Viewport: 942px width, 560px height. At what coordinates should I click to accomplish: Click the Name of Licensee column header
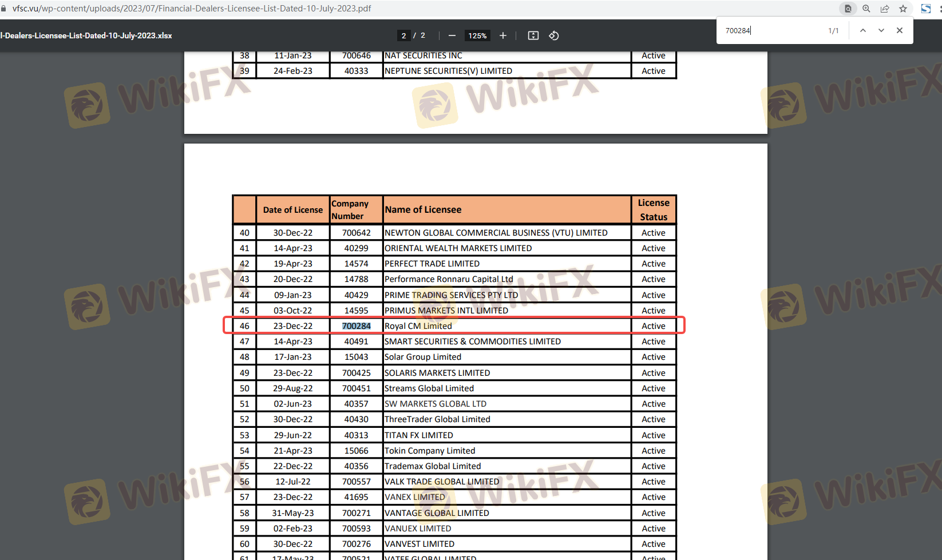pyautogui.click(x=423, y=210)
